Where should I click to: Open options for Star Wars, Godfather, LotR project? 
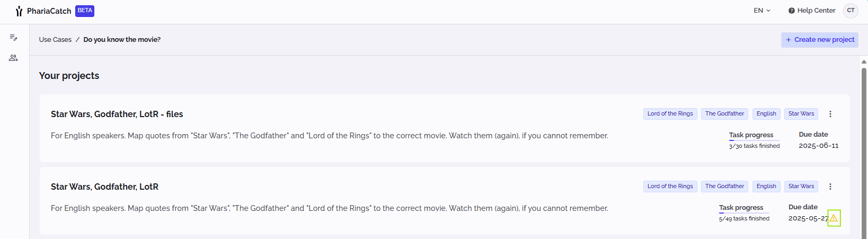click(x=830, y=187)
